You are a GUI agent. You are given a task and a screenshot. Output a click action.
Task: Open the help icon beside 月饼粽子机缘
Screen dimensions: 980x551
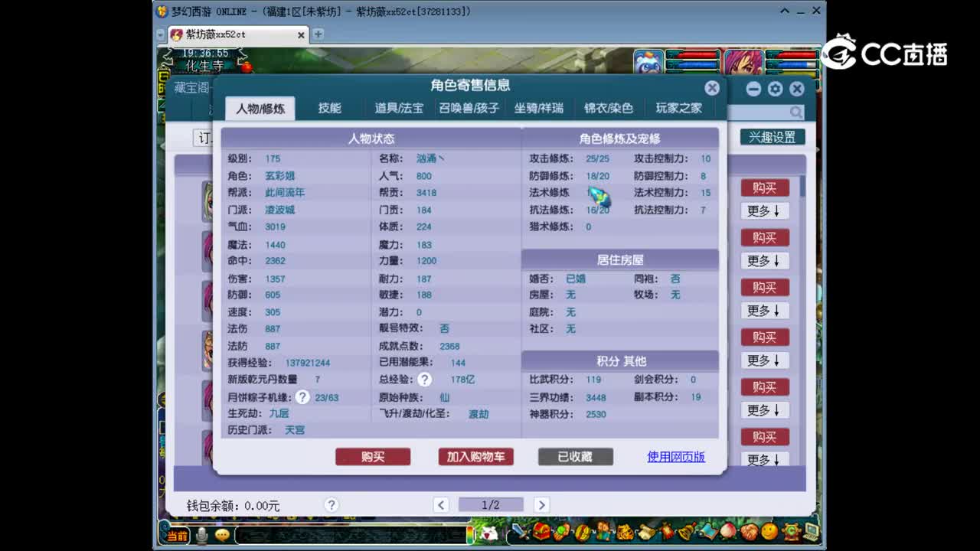tap(302, 396)
